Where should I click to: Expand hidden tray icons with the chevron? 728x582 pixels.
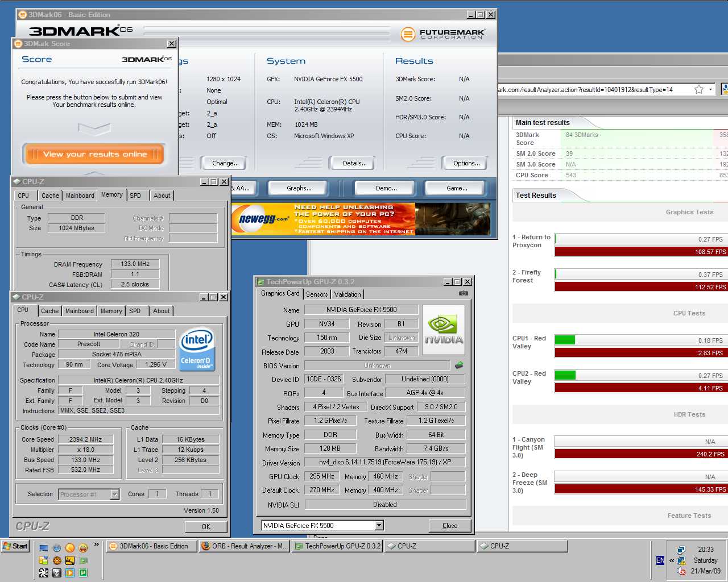tap(672, 560)
